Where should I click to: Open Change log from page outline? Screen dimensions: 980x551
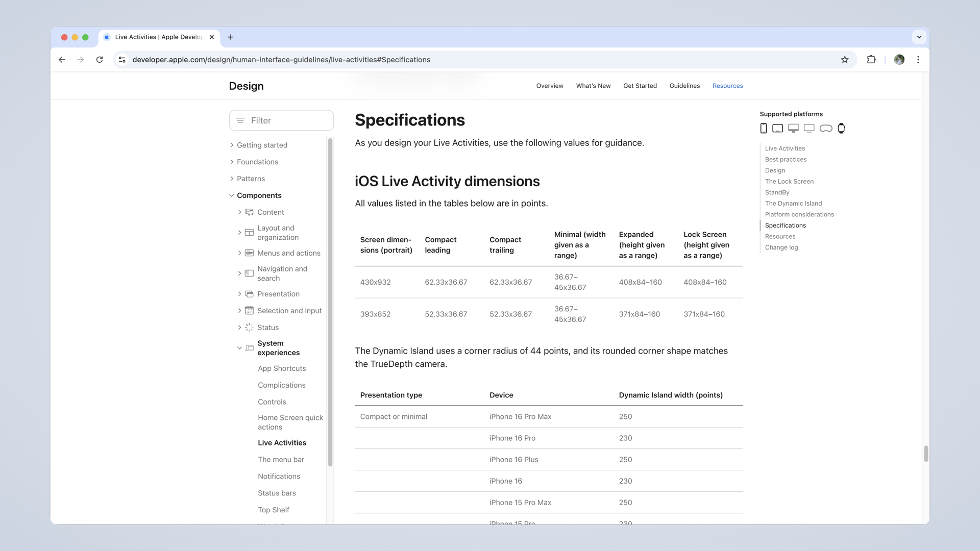781,247
